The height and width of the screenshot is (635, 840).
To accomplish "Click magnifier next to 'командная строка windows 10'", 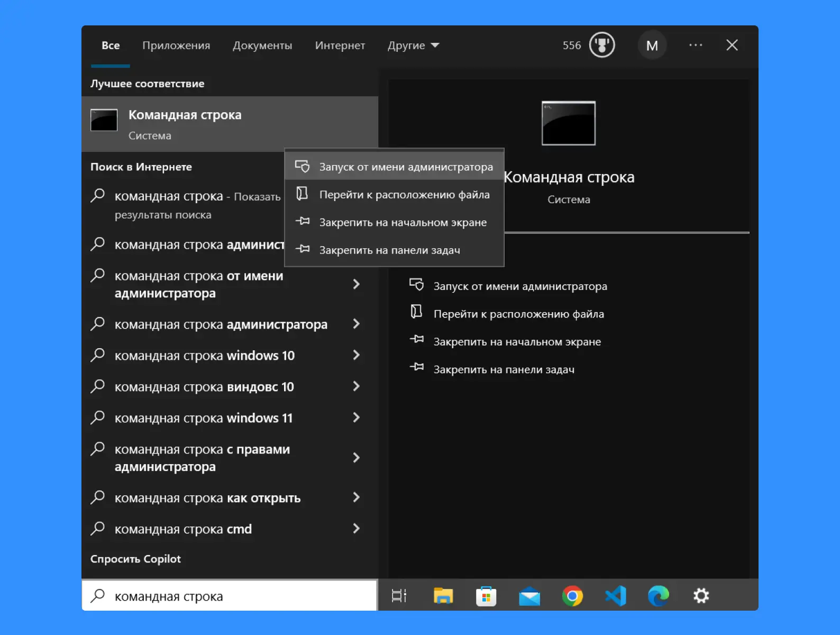I will point(98,355).
